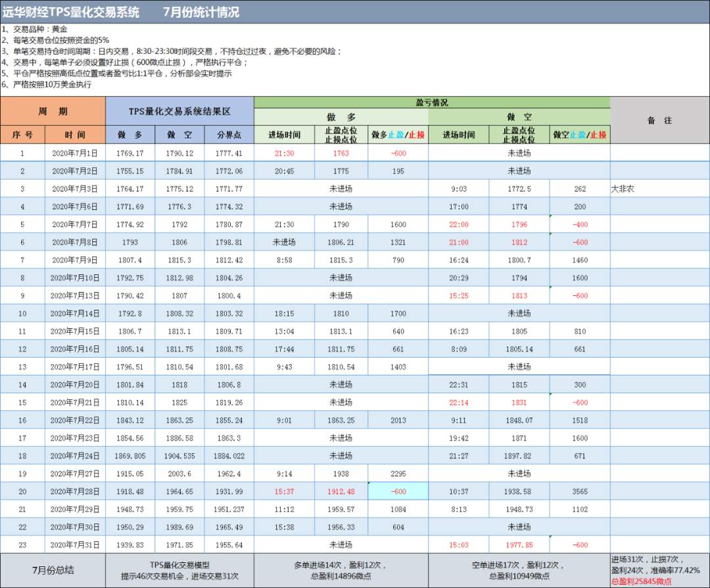The height and width of the screenshot is (588, 710).
Task: Select the red 22:00 entry time
Action: pyautogui.click(x=459, y=225)
